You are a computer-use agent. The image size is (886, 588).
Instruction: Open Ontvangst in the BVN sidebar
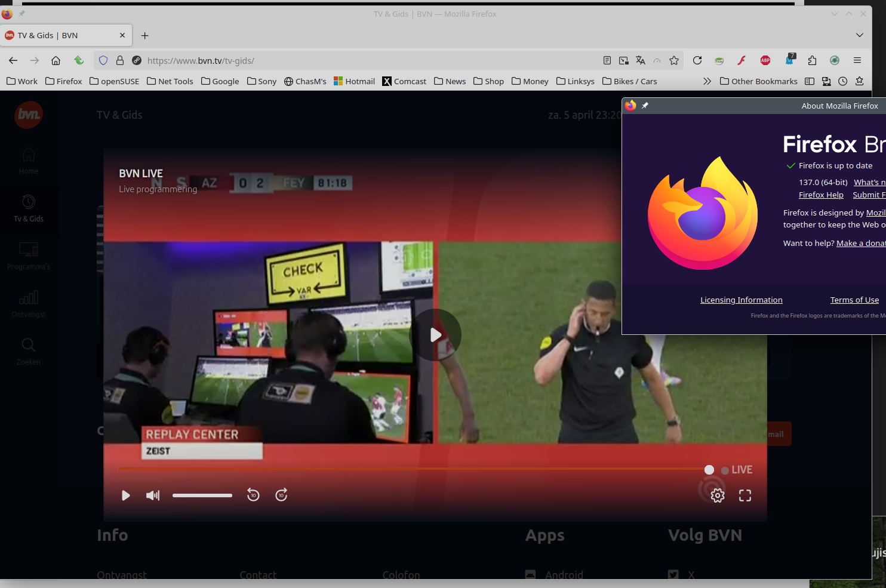tap(29, 304)
